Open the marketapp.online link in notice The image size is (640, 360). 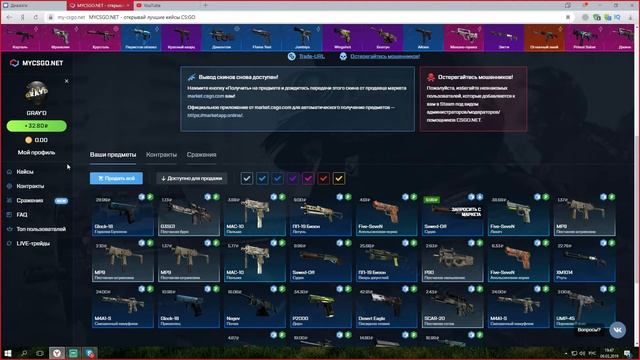tap(215, 116)
